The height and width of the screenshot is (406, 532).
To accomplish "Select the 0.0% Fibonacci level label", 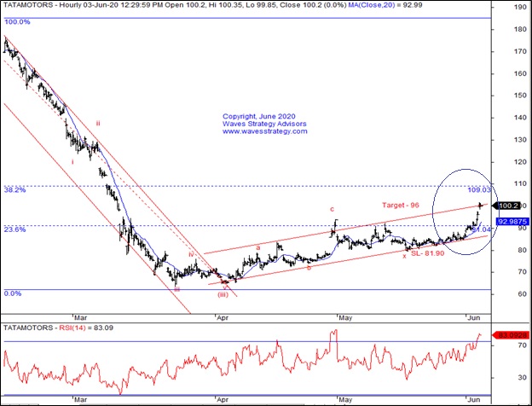I will pos(13,293).
